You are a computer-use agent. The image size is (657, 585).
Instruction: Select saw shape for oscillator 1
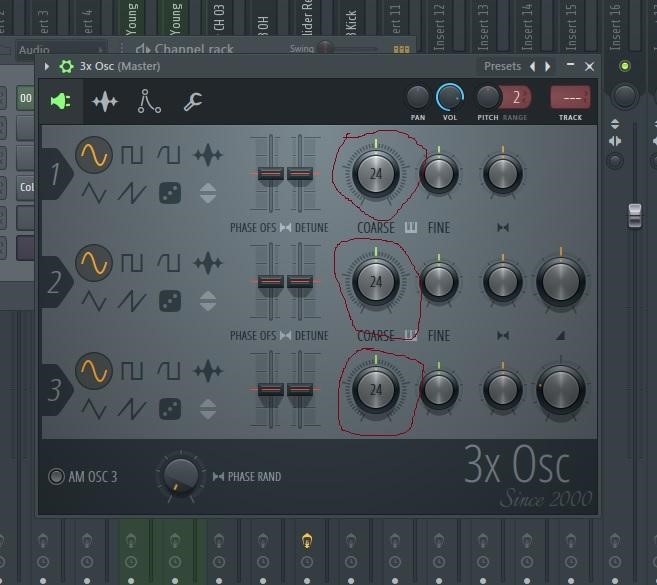[132, 193]
